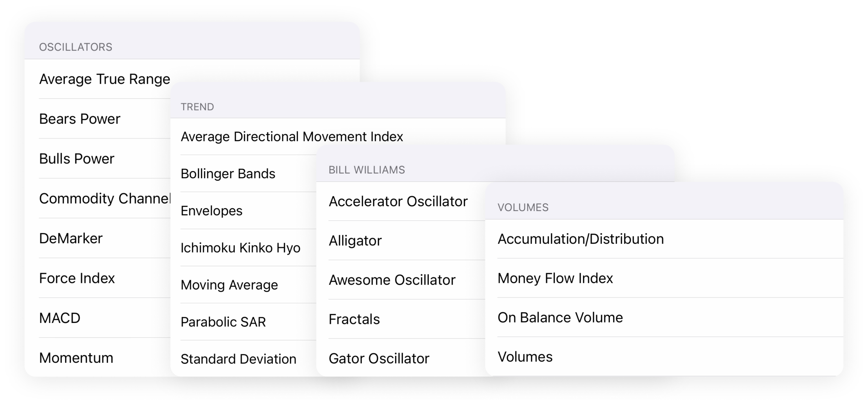This screenshot has width=868, height=404.
Task: Pick the Alligator indicator
Action: point(355,241)
